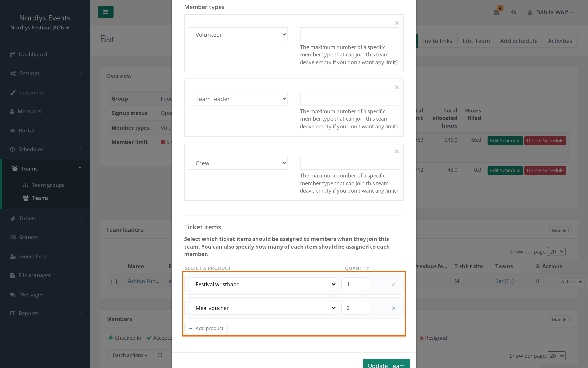Expand the Reports sidebar section
Image resolution: width=588 pixels, height=368 pixels.
(x=45, y=313)
